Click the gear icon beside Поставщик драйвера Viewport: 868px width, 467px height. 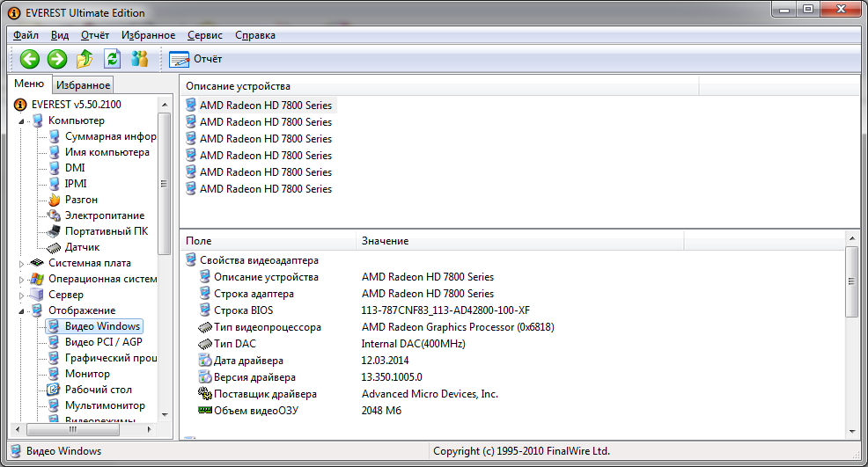coord(205,393)
